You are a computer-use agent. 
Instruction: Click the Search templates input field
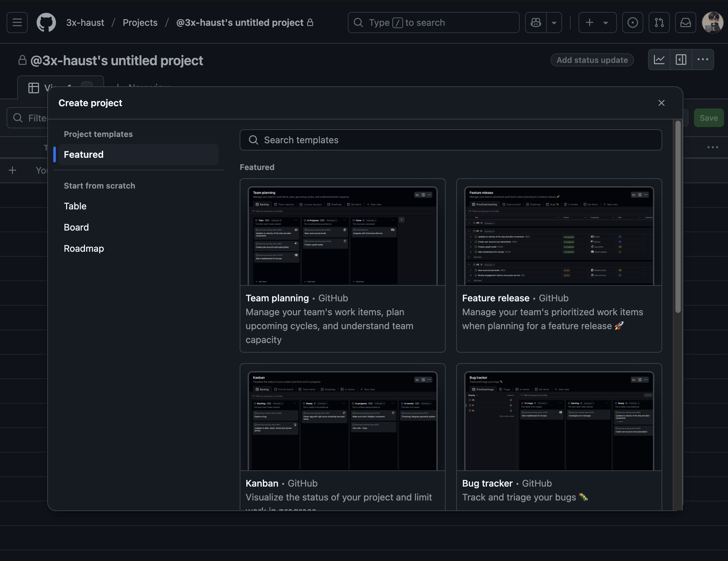(451, 140)
